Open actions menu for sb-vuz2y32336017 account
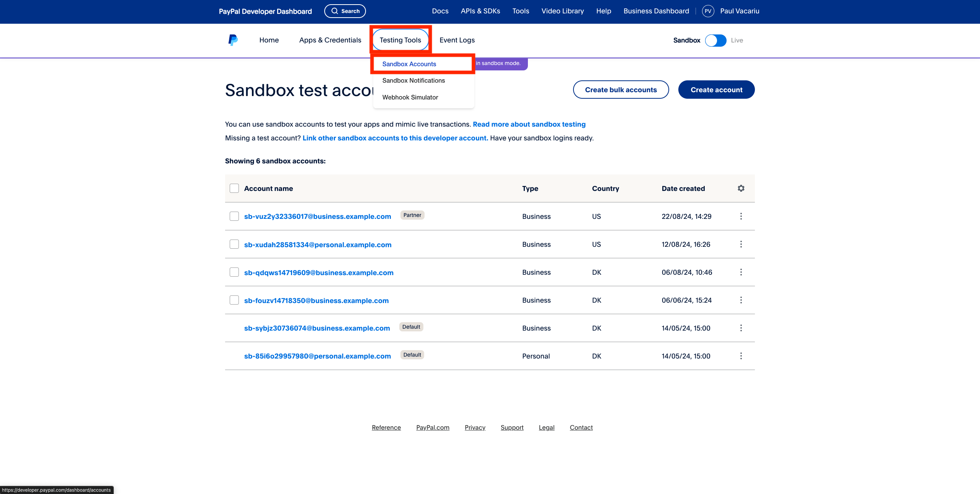This screenshot has height=494, width=980. coord(741,216)
